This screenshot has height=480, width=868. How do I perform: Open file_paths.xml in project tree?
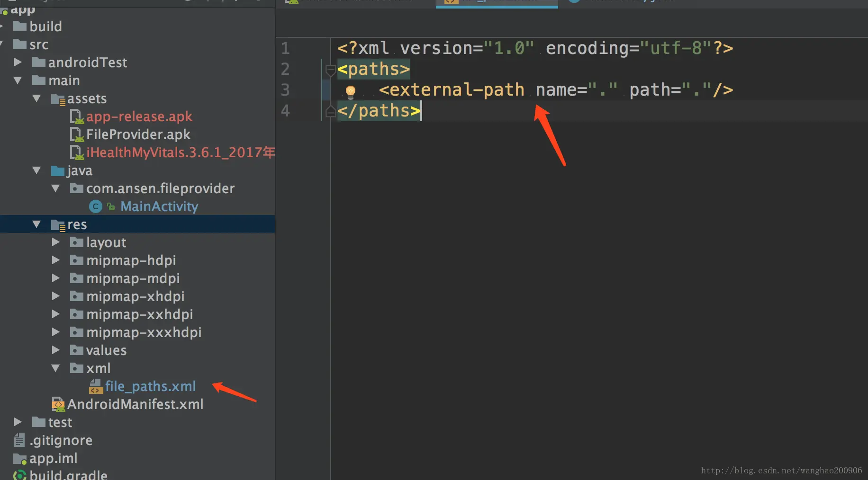tap(150, 386)
